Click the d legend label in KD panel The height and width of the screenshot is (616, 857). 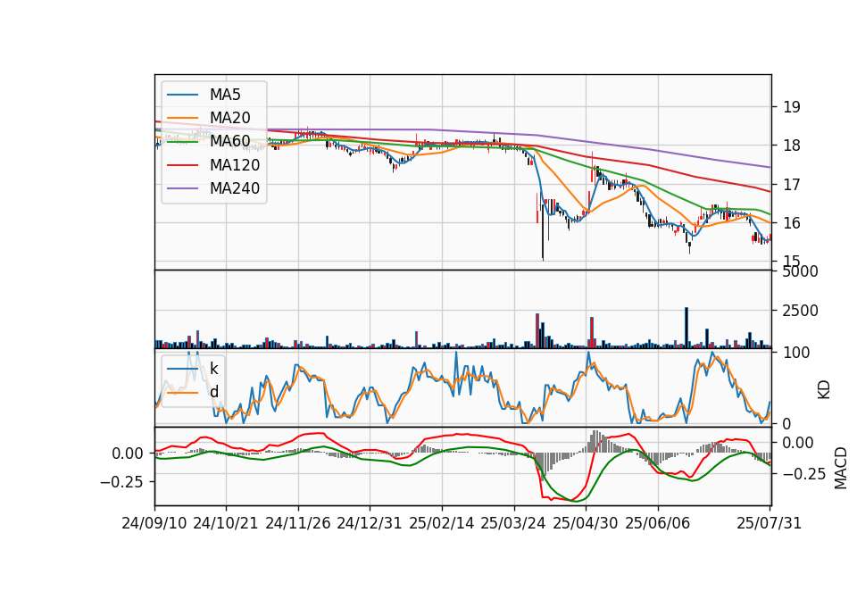tap(214, 392)
